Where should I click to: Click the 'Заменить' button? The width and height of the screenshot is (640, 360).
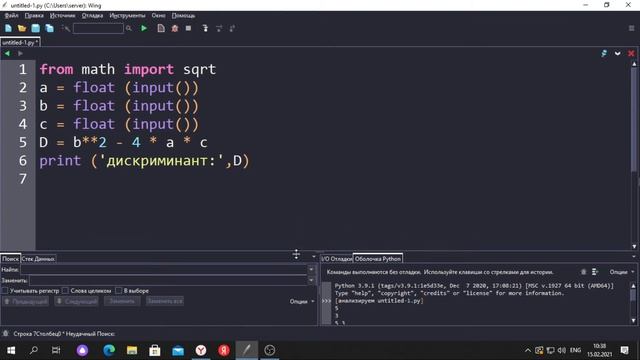pos(122,301)
